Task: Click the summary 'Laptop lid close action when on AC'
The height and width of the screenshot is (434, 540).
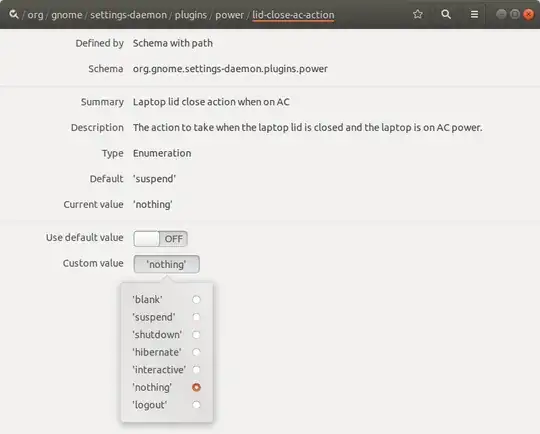Action: [211, 102]
